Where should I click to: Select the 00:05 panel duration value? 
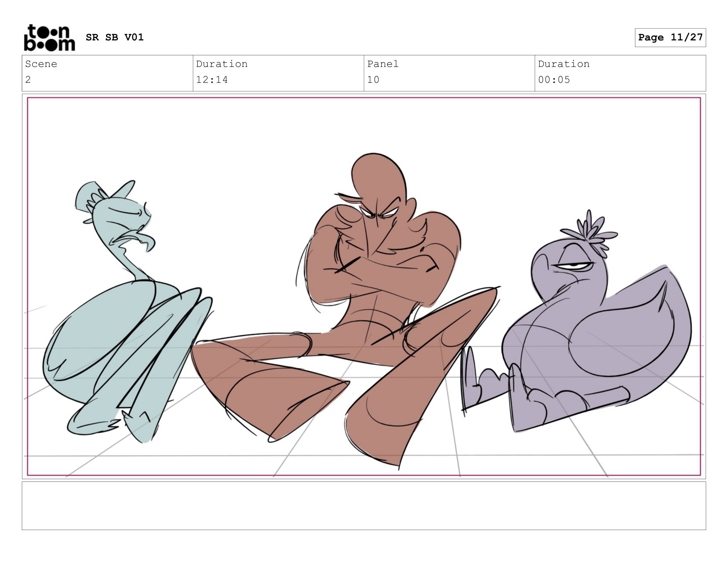[x=554, y=80]
